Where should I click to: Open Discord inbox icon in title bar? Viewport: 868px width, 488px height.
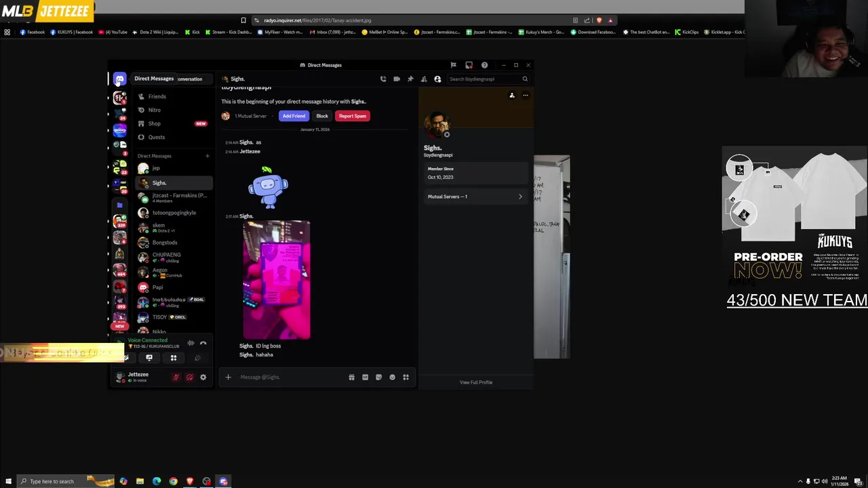(469, 65)
